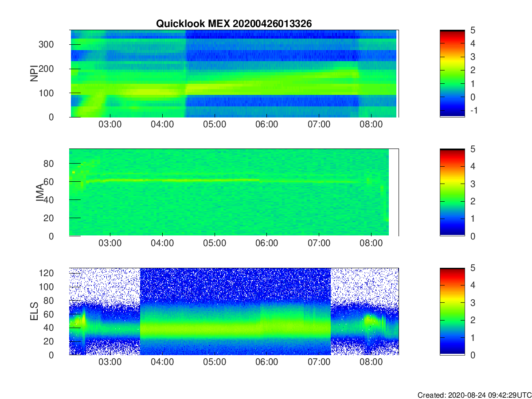Click the NPI panel's colorbar
The width and height of the screenshot is (532, 399).
(452, 73)
